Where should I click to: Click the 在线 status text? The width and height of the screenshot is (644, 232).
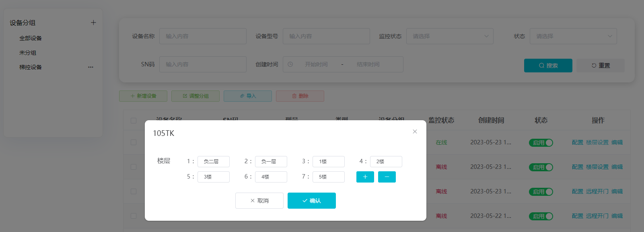[441, 142]
